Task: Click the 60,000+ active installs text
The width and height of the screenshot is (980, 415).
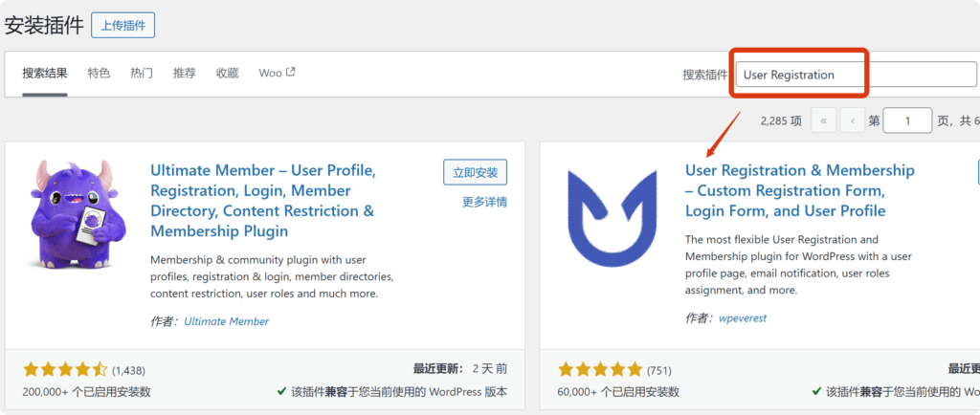Action: (x=618, y=392)
